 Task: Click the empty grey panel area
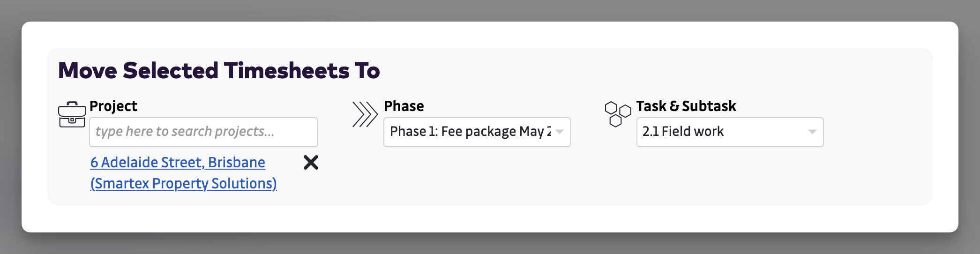tap(609, 178)
